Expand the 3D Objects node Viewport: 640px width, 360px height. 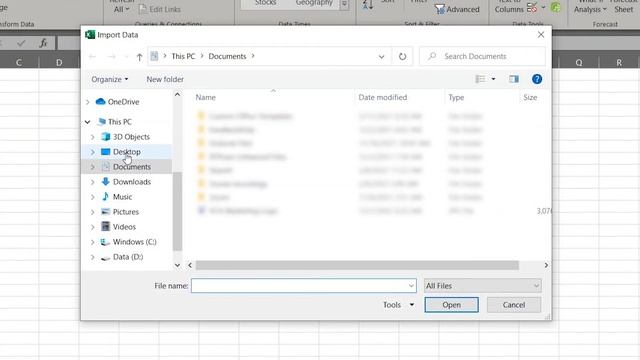93,137
